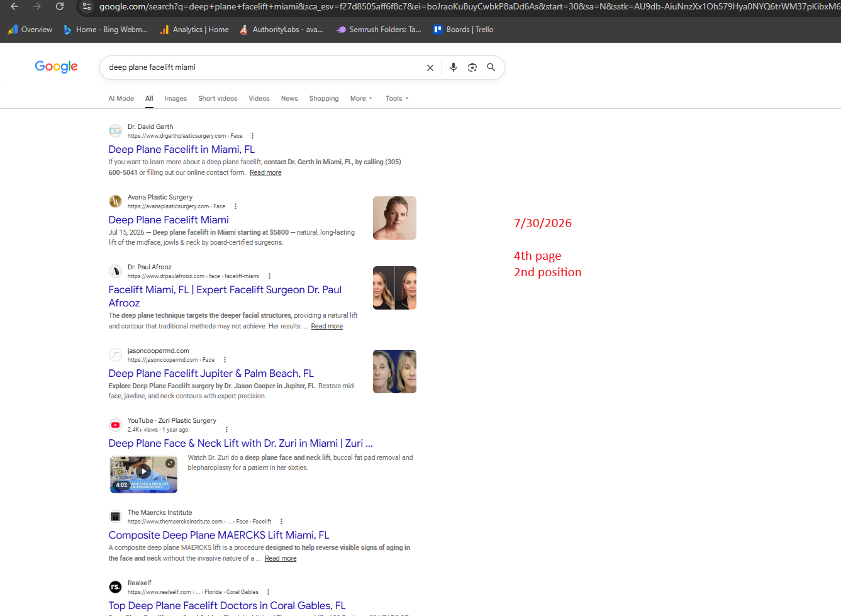Open options menu for jasoncoopermd.com result
This screenshot has width=841, height=616.
pyautogui.click(x=225, y=360)
